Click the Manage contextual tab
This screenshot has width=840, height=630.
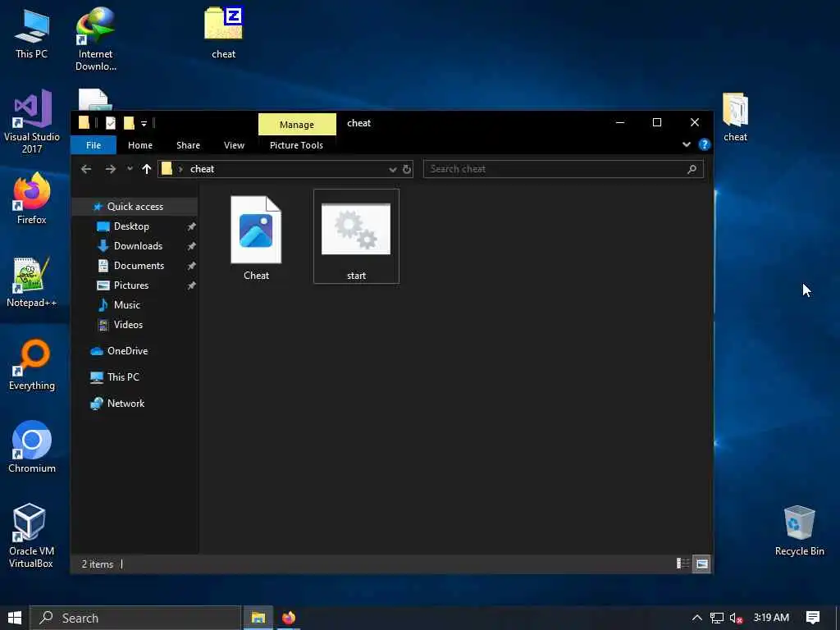click(x=297, y=125)
